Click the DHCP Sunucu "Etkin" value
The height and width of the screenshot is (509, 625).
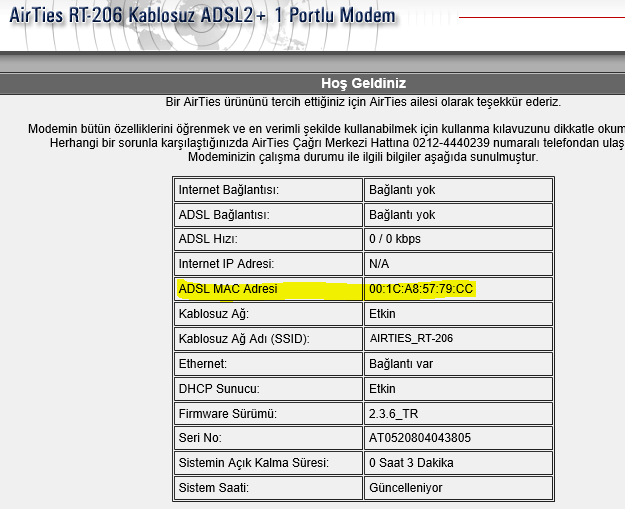pos(385,388)
